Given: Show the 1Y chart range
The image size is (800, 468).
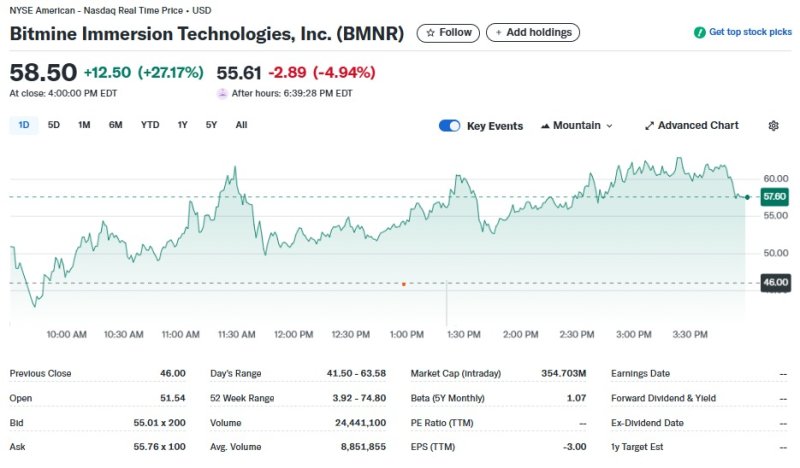Looking at the screenshot, I should click(182, 125).
